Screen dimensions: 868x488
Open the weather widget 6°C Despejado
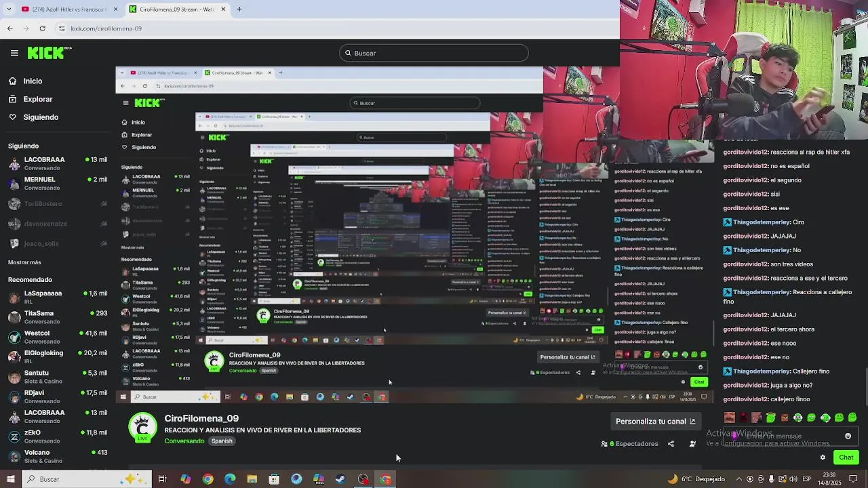tap(696, 479)
